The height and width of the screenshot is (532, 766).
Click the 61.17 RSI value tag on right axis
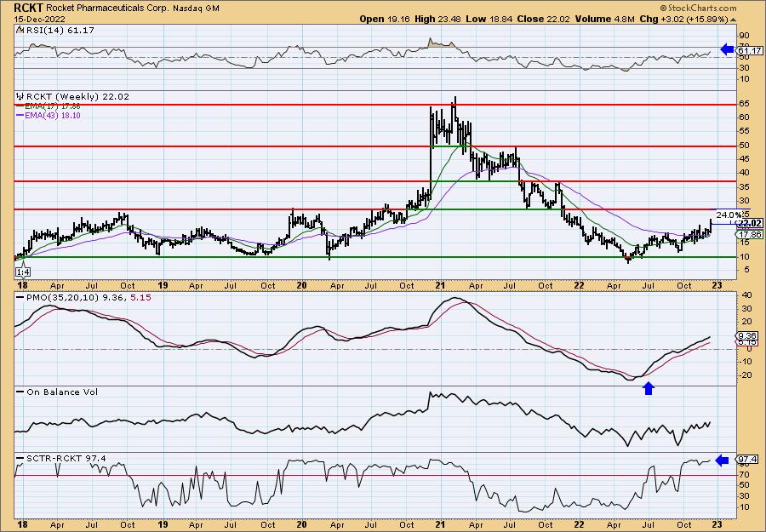point(749,51)
